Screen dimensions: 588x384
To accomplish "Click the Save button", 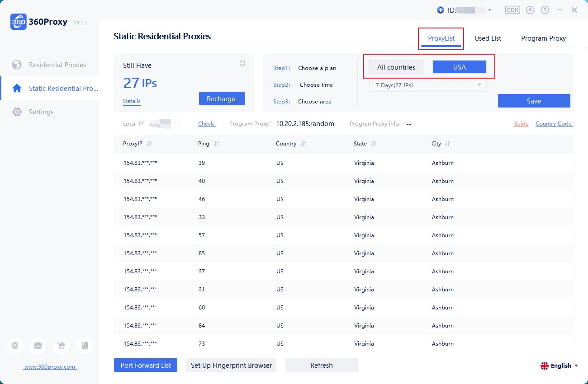I will click(x=534, y=101).
